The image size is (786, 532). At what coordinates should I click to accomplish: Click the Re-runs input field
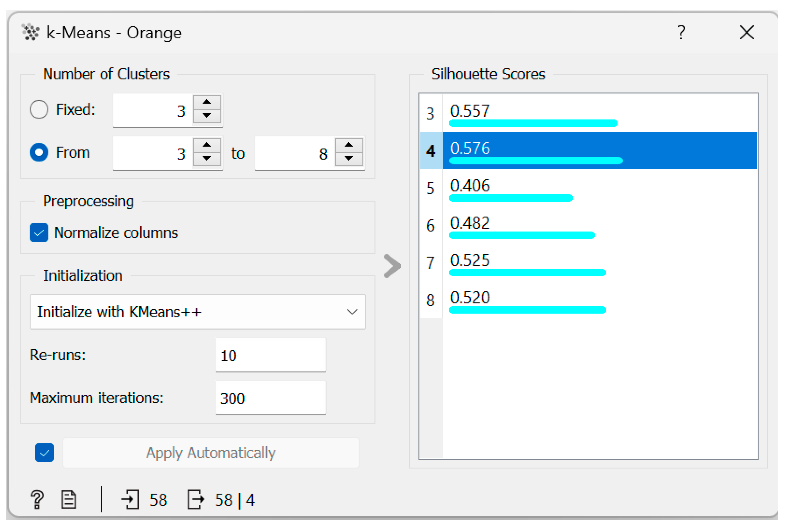click(x=270, y=355)
